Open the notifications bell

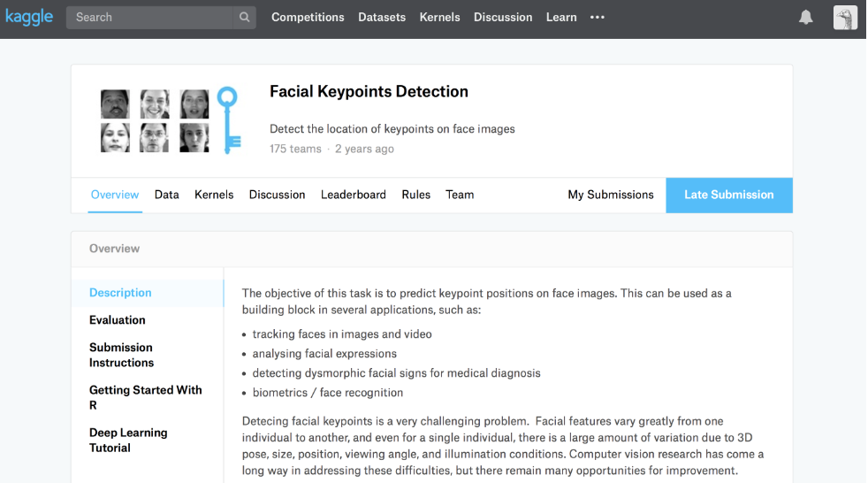tap(805, 18)
